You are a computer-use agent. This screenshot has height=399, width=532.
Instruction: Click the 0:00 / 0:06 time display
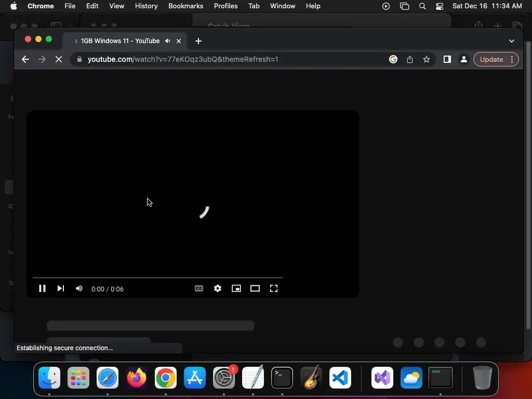107,289
